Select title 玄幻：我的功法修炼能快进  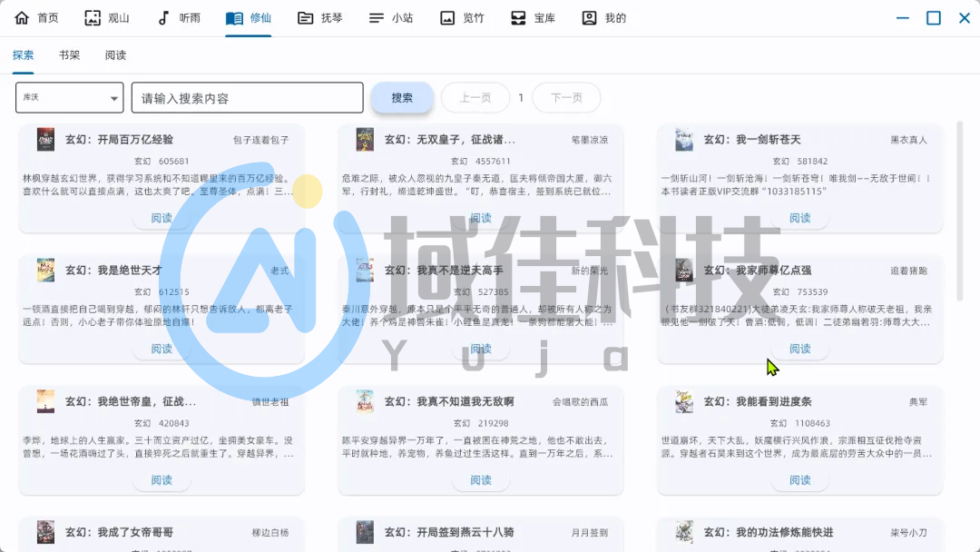click(x=769, y=532)
